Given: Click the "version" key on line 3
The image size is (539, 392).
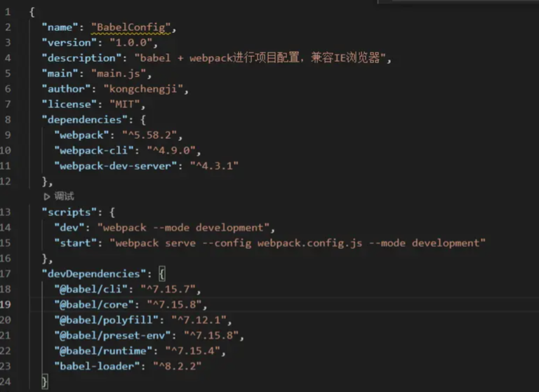Looking at the screenshot, I should tap(69, 43).
